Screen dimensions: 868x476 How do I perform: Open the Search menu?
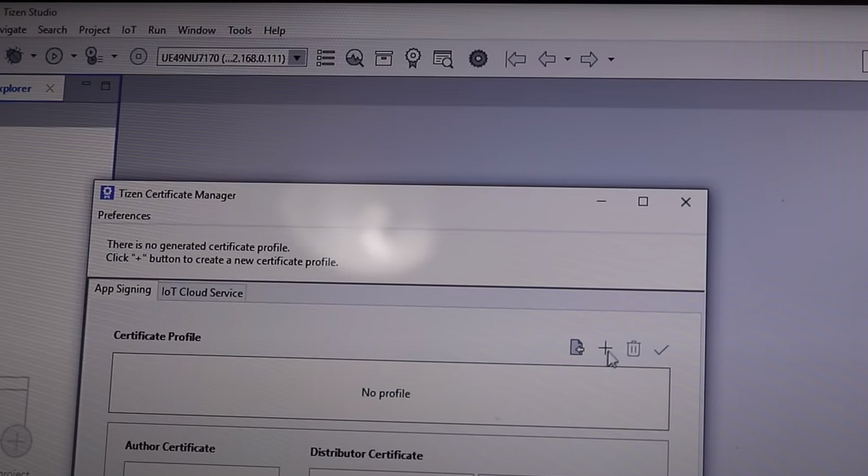click(x=52, y=30)
